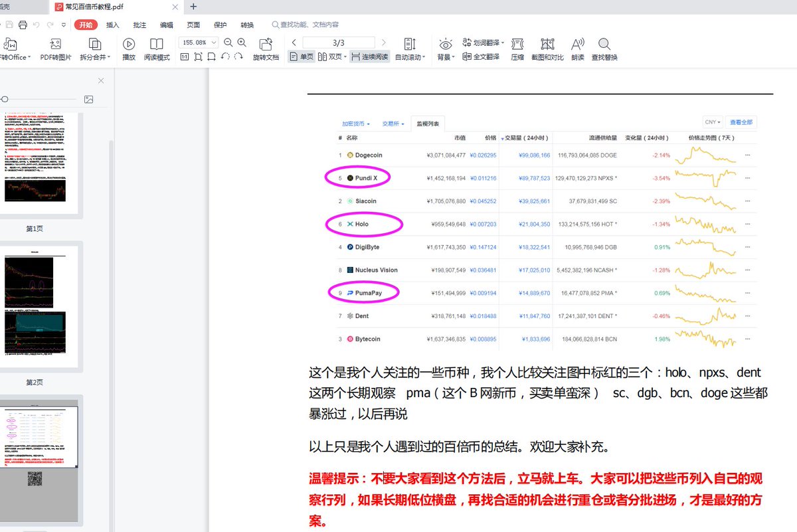
Task: Rotate page clockwise icon
Action: (238, 57)
